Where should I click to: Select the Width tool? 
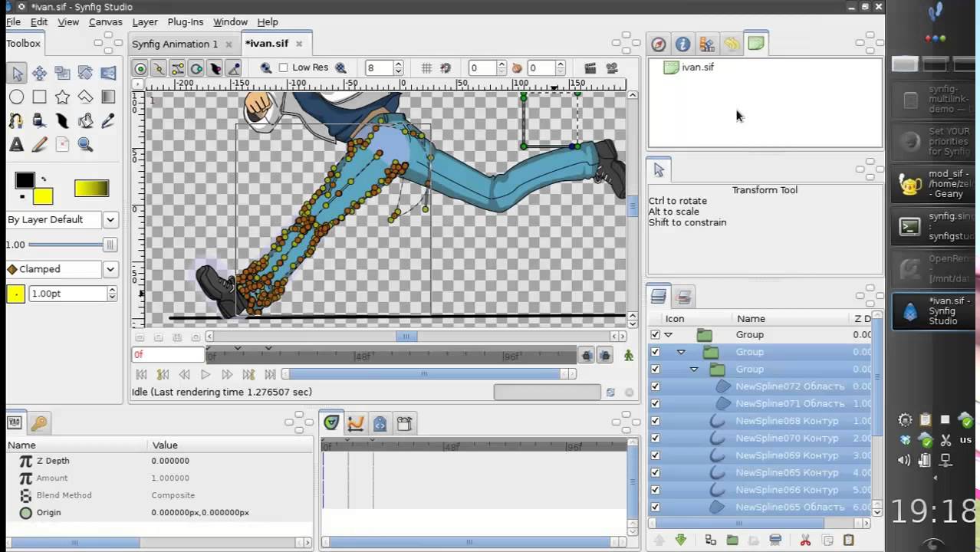62,121
